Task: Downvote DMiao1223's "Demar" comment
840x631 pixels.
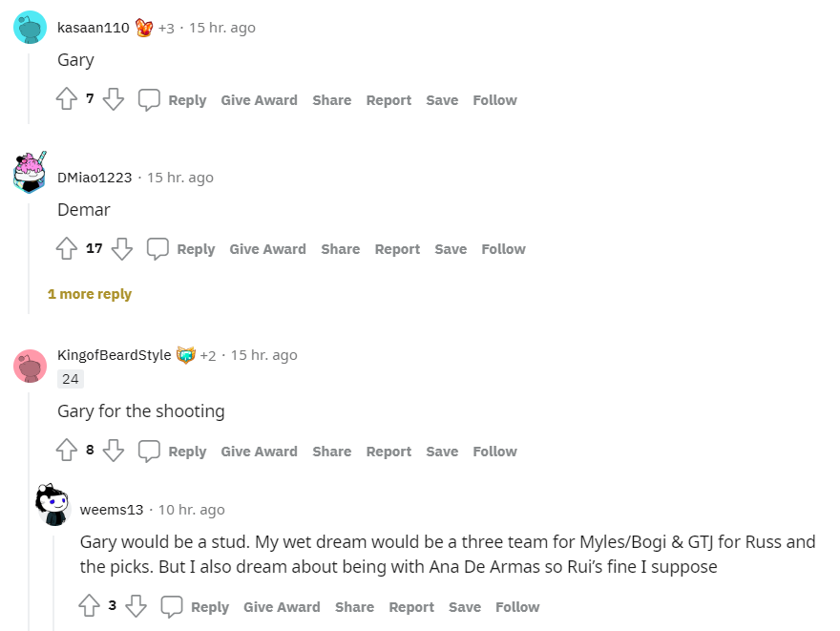Action: pyautogui.click(x=122, y=249)
